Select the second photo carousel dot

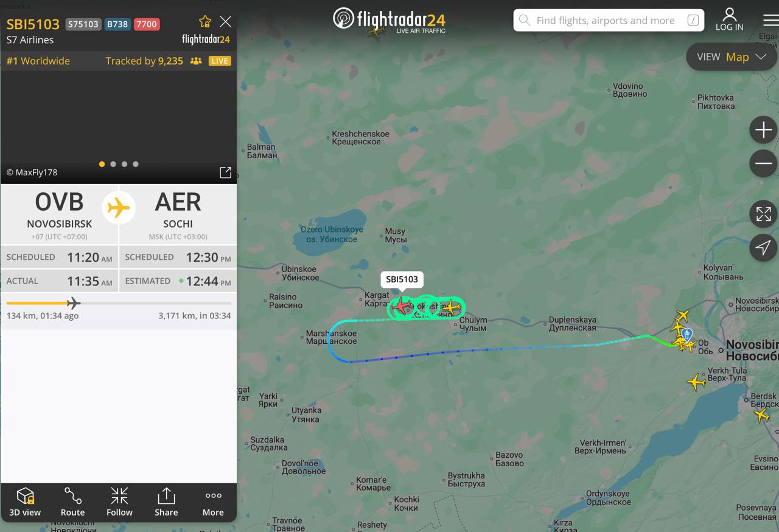[113, 164]
